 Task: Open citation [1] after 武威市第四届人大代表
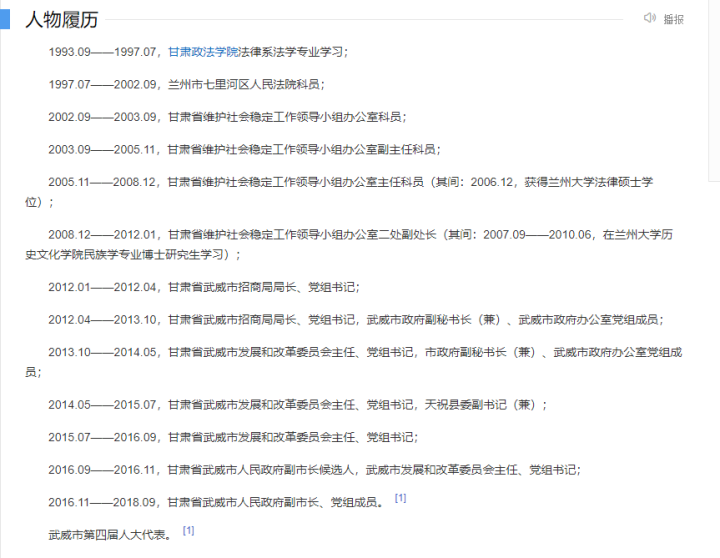188,530
